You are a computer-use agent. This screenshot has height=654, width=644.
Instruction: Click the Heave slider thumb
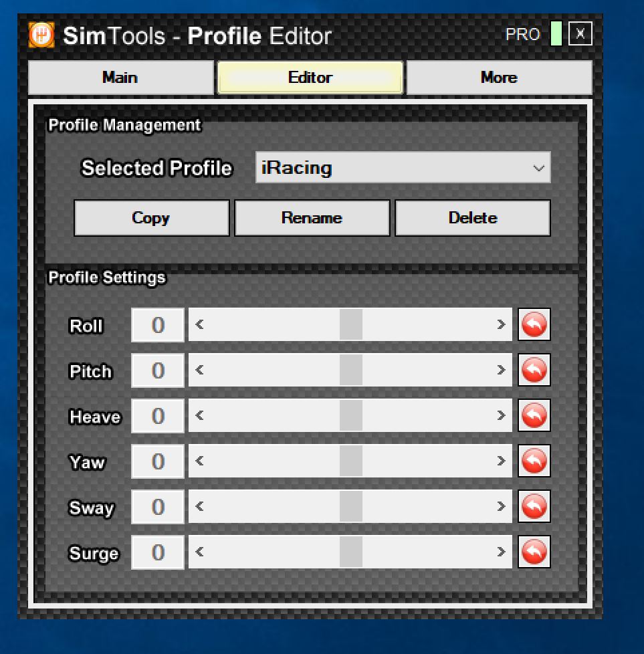coord(351,415)
